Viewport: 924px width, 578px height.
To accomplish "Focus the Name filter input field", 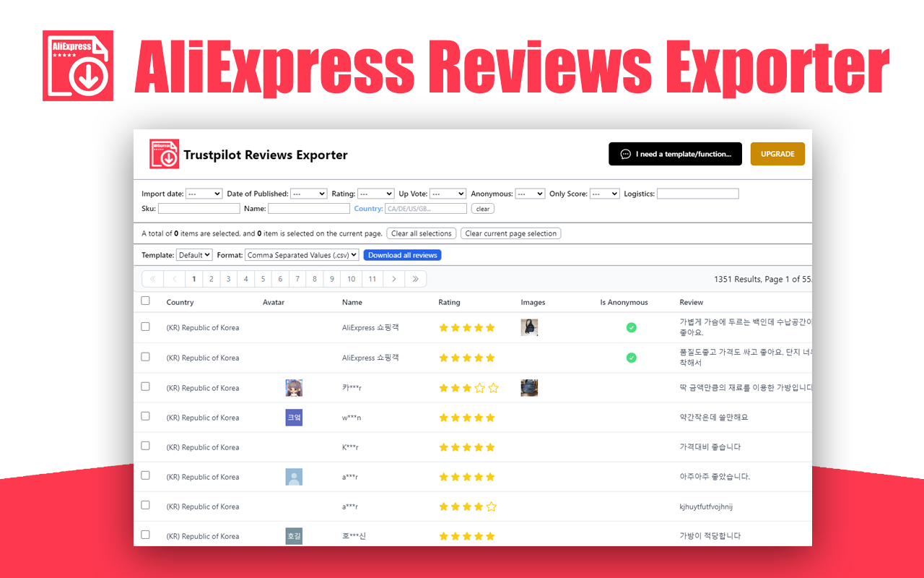I will (x=309, y=208).
